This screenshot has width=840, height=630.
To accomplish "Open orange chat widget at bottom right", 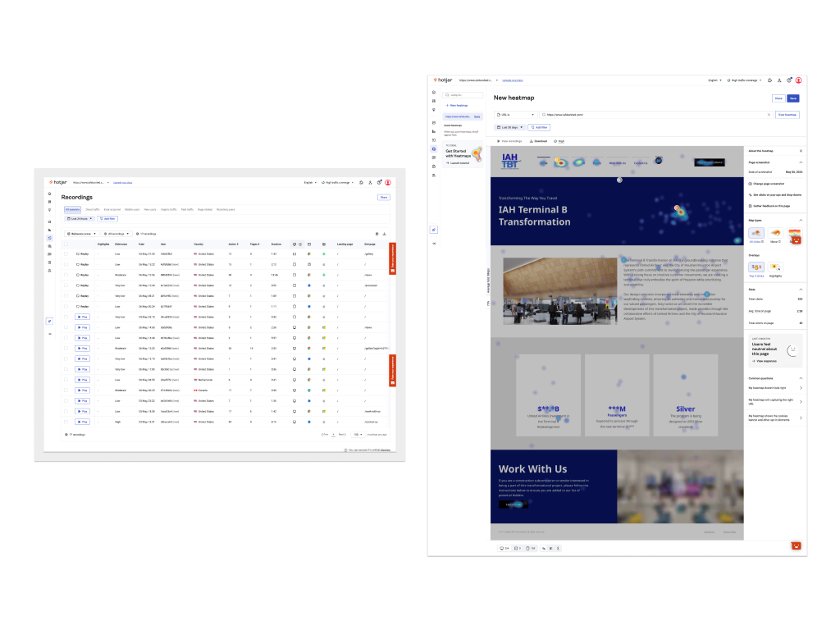I will pyautogui.click(x=796, y=546).
